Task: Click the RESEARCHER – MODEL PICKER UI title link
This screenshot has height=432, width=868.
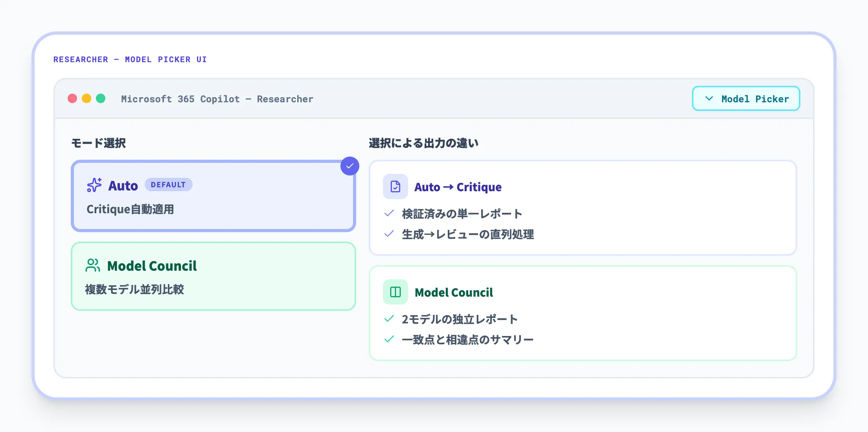Action: pos(130,59)
